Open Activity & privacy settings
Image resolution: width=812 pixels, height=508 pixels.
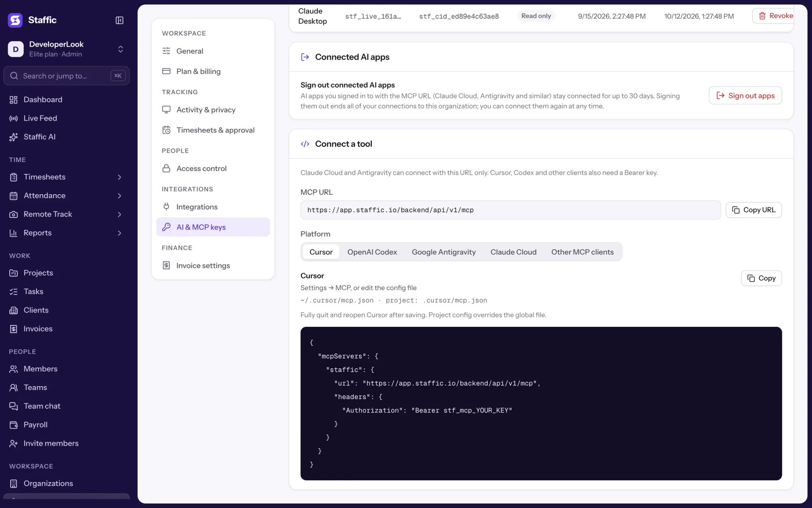pos(213,110)
